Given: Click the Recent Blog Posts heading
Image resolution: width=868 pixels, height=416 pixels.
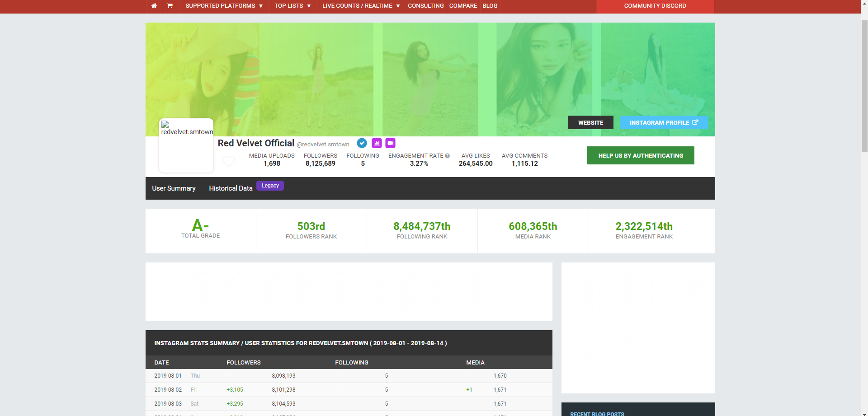Looking at the screenshot, I should pyautogui.click(x=597, y=414).
